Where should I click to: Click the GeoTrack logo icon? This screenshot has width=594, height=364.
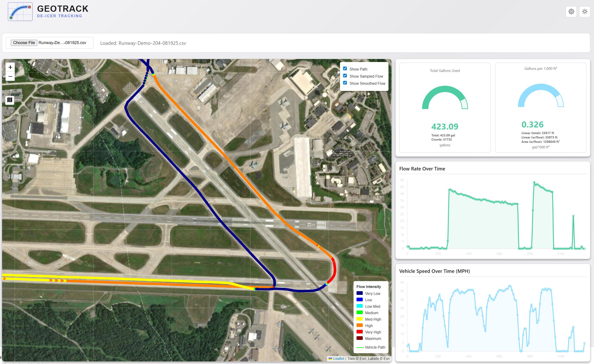[x=20, y=11]
